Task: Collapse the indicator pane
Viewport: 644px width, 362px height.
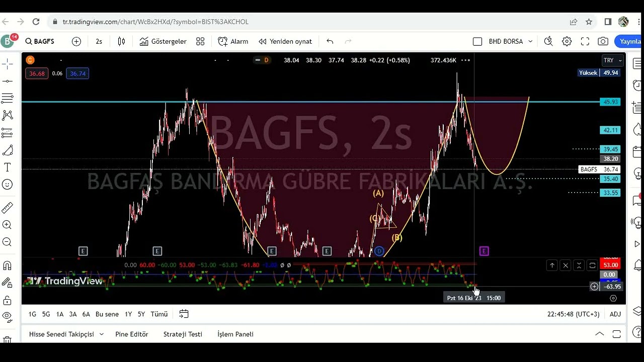Action: pyautogui.click(x=579, y=265)
